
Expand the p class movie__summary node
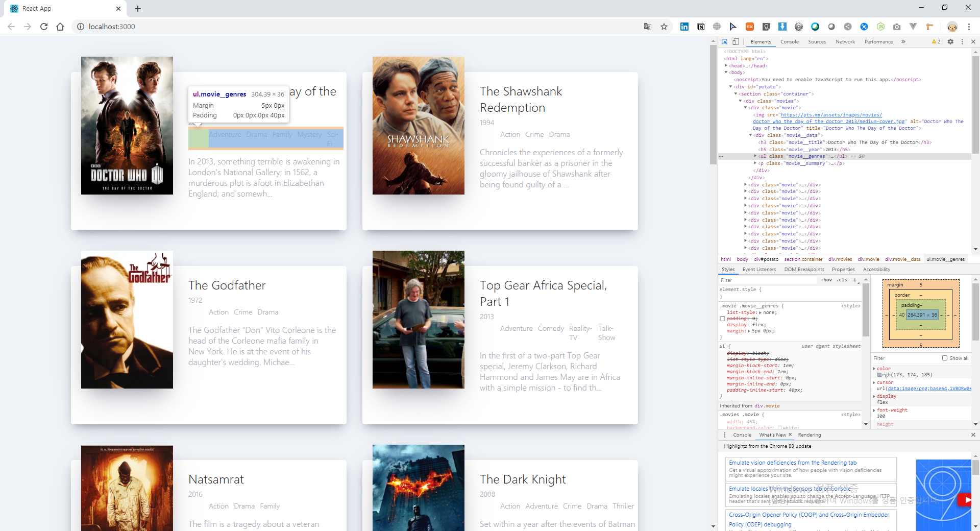click(x=755, y=163)
